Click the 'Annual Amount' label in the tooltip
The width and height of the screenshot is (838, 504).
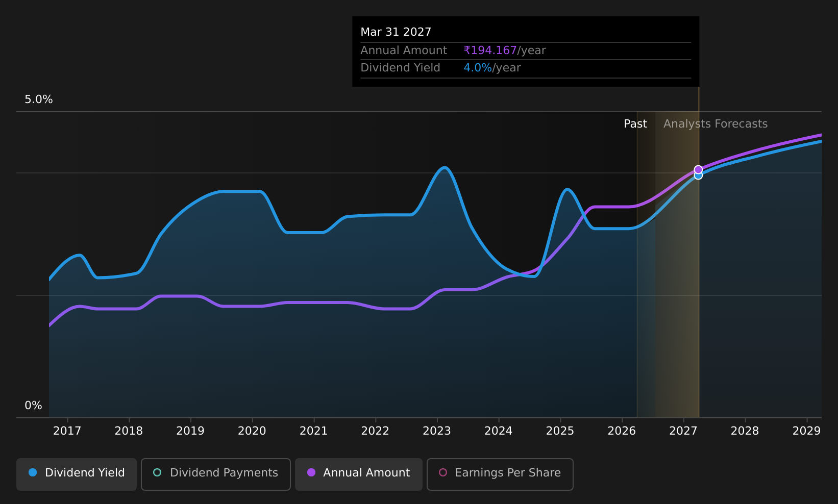point(404,51)
